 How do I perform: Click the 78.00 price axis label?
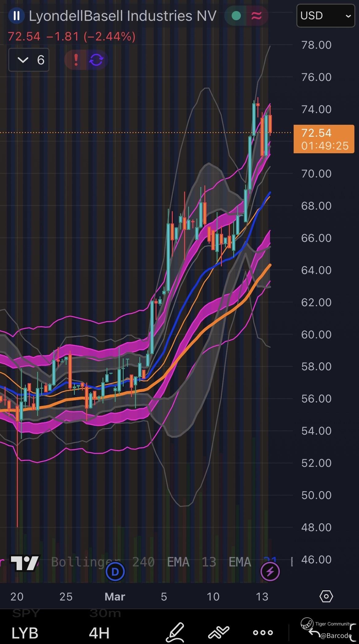point(316,45)
